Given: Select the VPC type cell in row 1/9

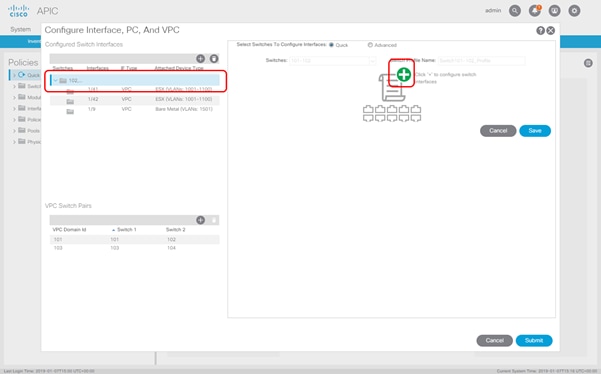Looking at the screenshot, I should pyautogui.click(x=126, y=109).
